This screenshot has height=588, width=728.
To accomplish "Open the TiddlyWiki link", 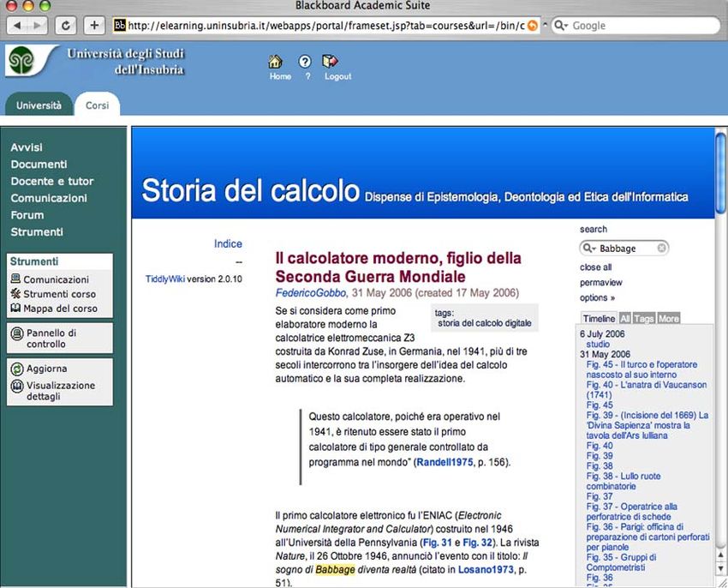I will 164,279.
